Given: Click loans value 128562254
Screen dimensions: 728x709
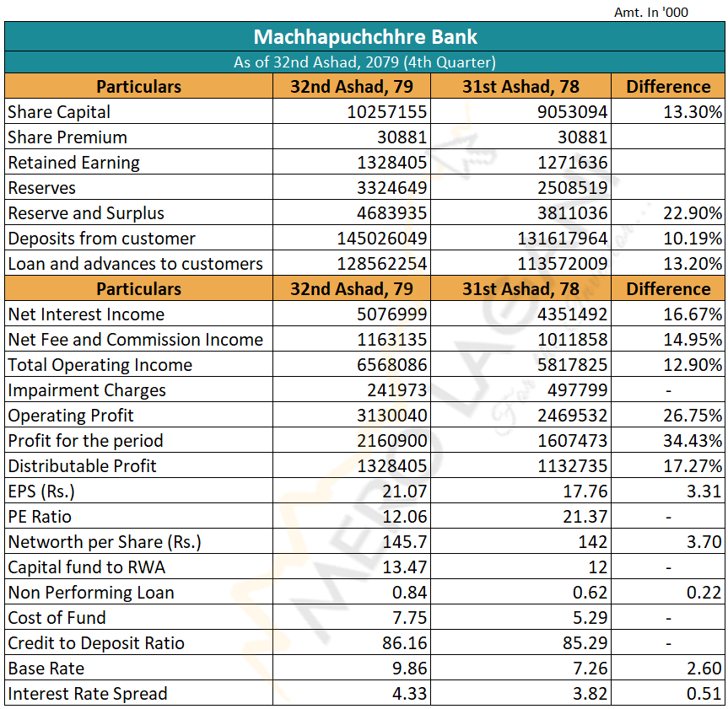Looking at the screenshot, I should pos(381,264).
